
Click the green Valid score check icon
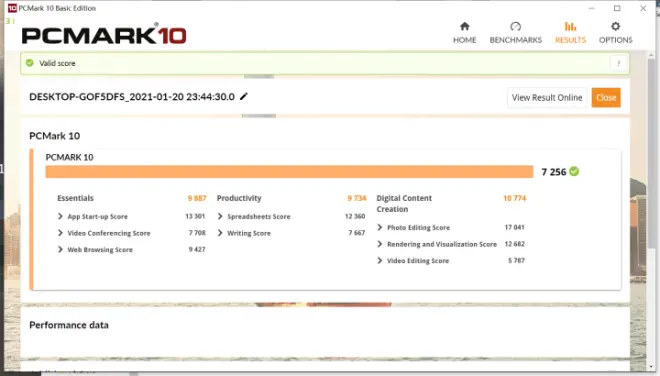tap(29, 63)
